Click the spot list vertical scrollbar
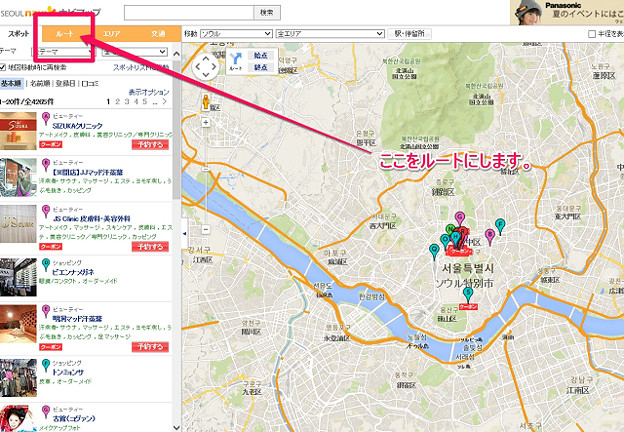This screenshot has height=432, width=624. (x=177, y=129)
